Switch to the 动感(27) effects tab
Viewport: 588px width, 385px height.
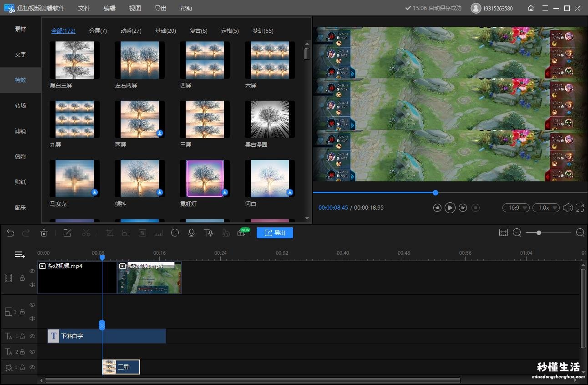(131, 31)
